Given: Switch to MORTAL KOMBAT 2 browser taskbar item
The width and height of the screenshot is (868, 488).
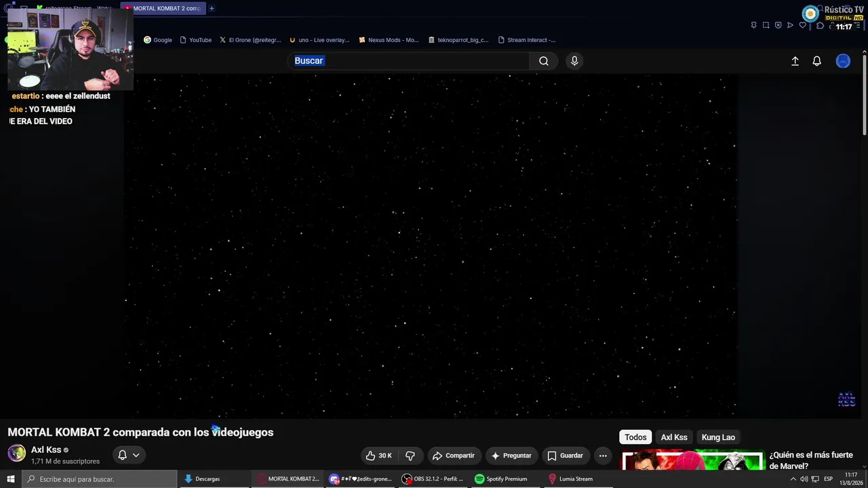Looking at the screenshot, I should [x=288, y=479].
